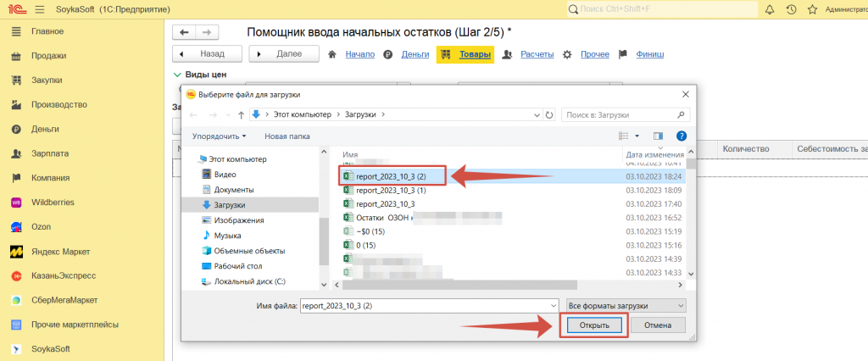This screenshot has height=361, width=868.
Task: Open the Wildberries sidebar section
Action: pos(53,203)
